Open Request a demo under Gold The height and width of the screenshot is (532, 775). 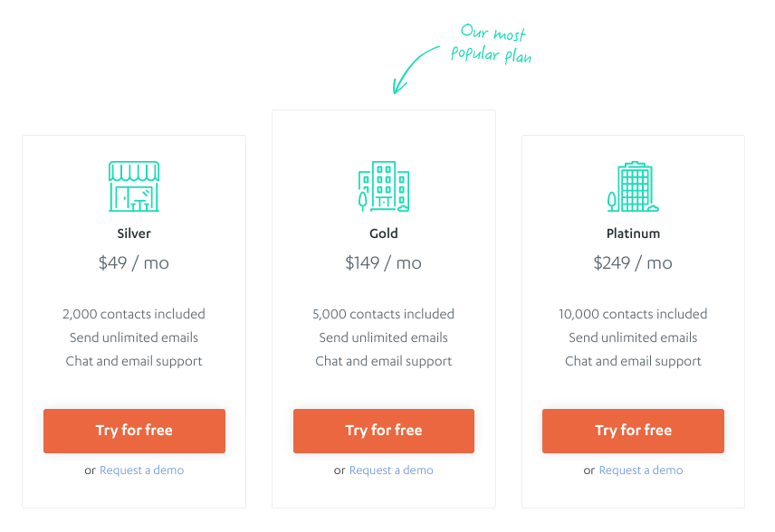391,470
